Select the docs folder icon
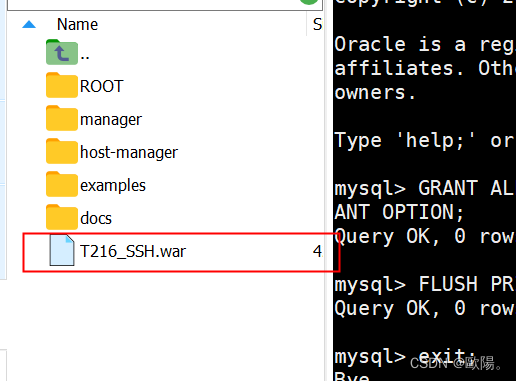The height and width of the screenshot is (381, 516). pos(62,217)
